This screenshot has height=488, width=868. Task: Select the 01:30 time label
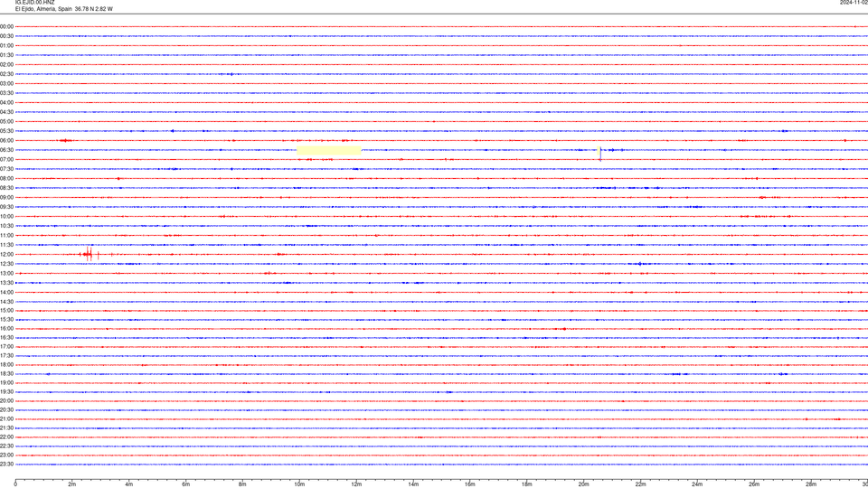(x=6, y=55)
